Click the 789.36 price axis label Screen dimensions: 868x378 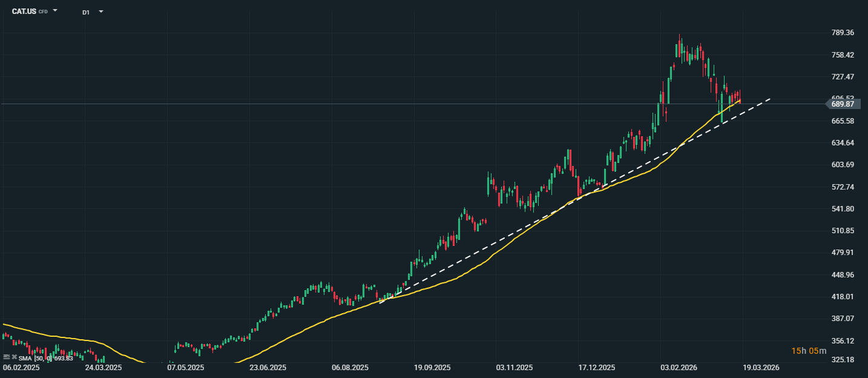tap(843, 33)
